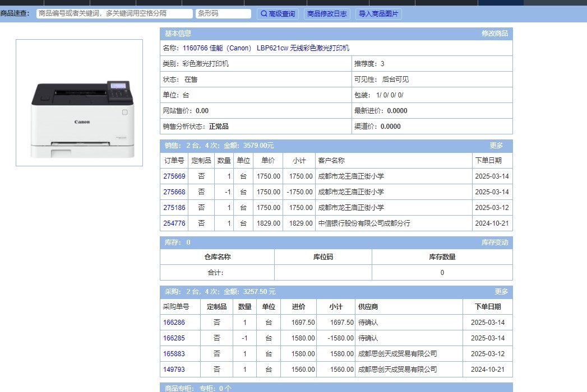This screenshot has height=392, width=587.
Task: Click the 推荐度: 3 field
Action: [432, 64]
